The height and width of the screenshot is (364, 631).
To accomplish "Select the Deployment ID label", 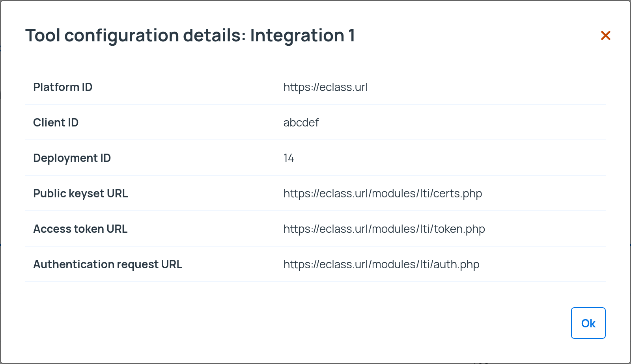I will pyautogui.click(x=72, y=158).
